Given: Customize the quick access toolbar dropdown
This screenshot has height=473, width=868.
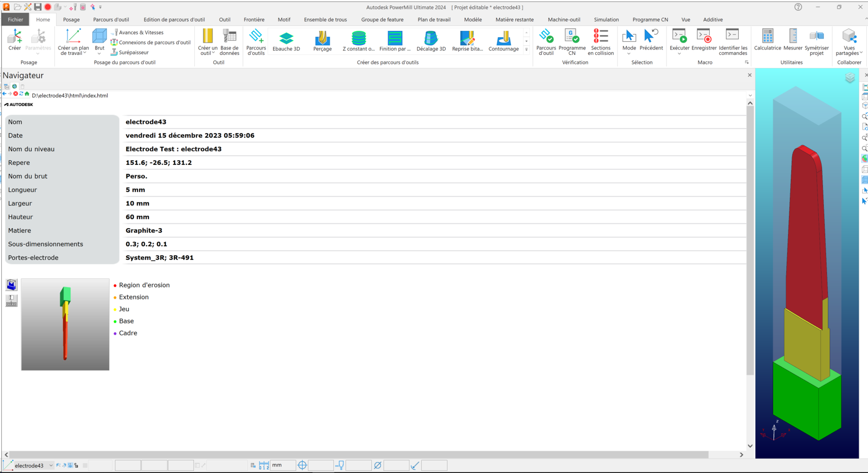Looking at the screenshot, I should (100, 7).
